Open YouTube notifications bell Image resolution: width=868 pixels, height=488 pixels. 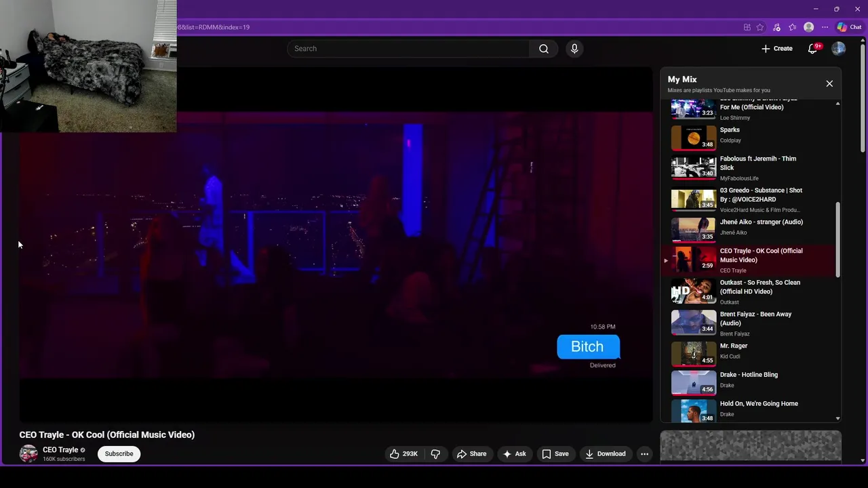click(812, 49)
